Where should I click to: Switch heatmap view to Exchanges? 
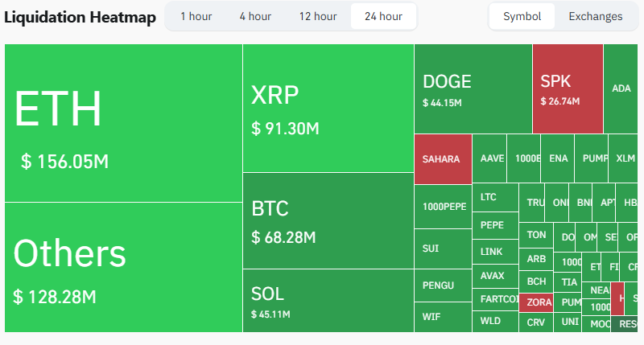click(595, 16)
